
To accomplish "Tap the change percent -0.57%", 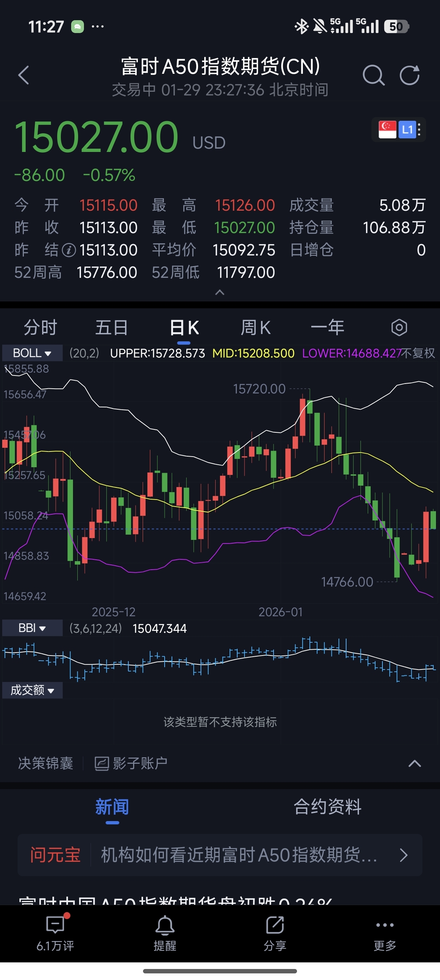I will click(x=109, y=175).
